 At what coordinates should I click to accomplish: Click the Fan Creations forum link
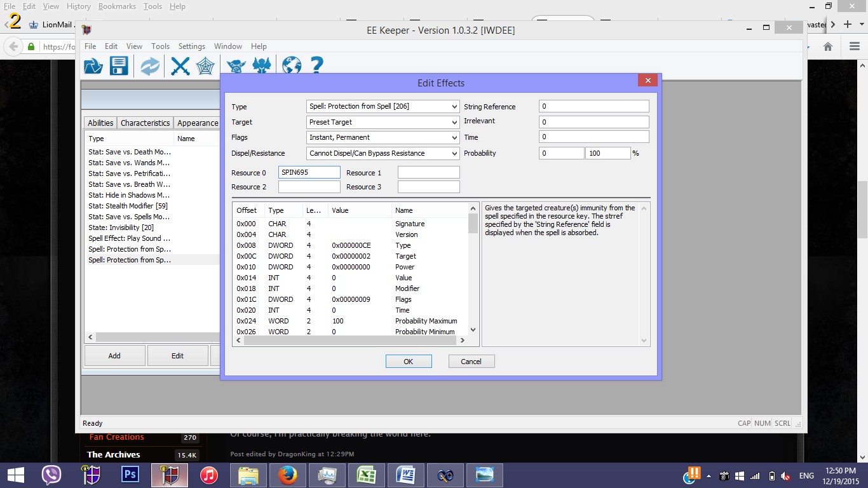[117, 437]
